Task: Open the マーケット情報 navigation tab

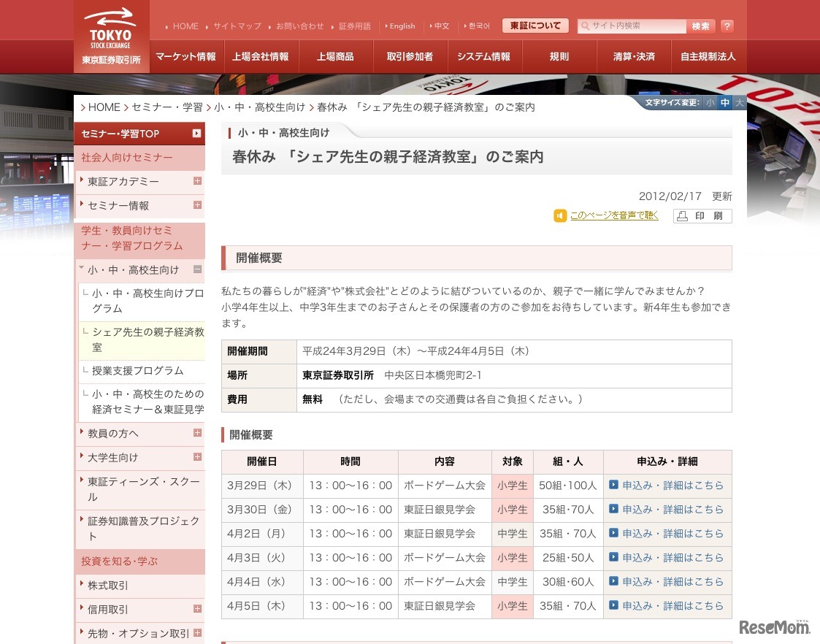Action: click(183, 56)
